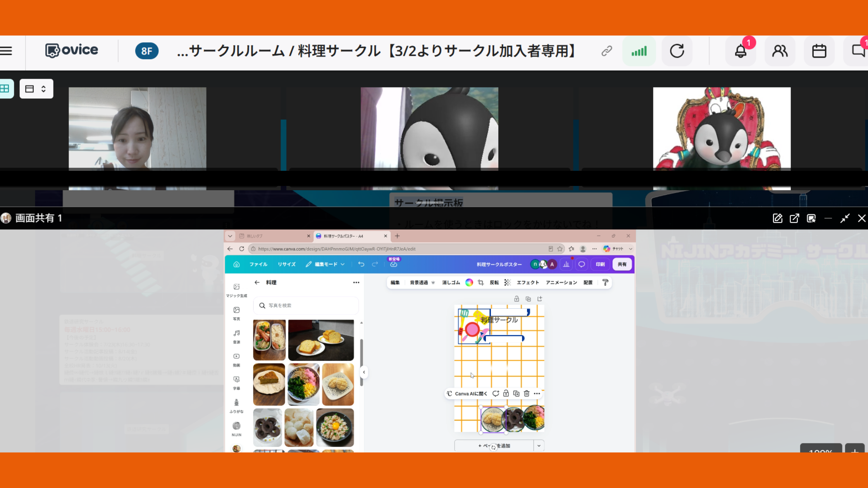Focus the 写真を検索 search field

point(306,305)
